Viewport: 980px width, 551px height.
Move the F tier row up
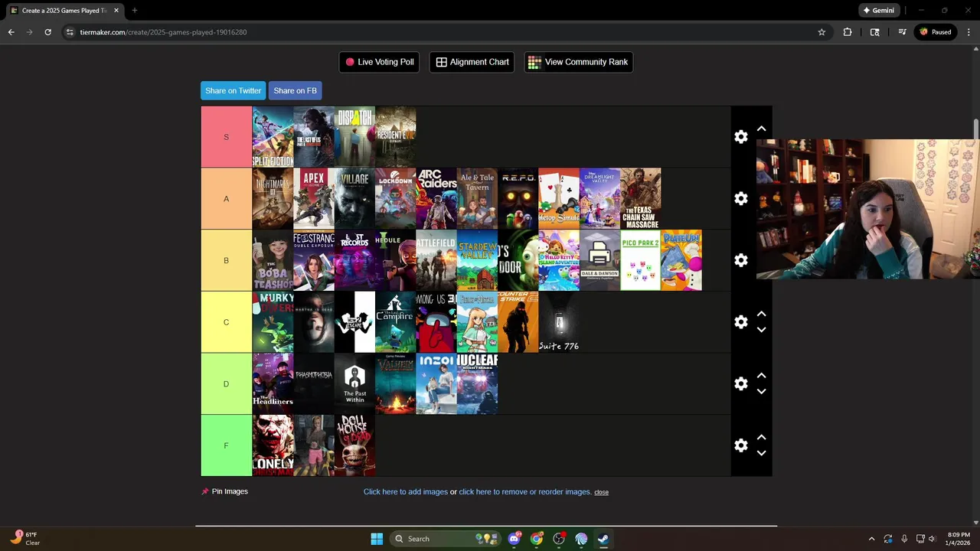pyautogui.click(x=761, y=438)
